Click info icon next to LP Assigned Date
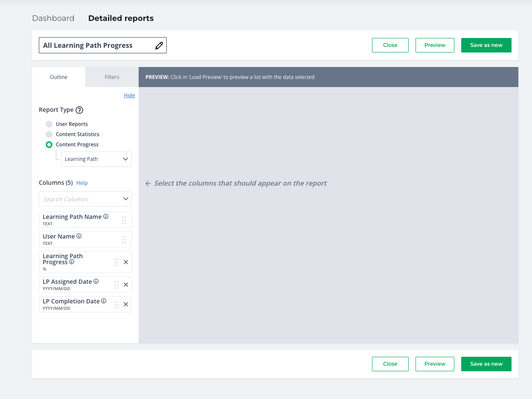Screen dimensions: 532x399 pyautogui.click(x=96, y=281)
